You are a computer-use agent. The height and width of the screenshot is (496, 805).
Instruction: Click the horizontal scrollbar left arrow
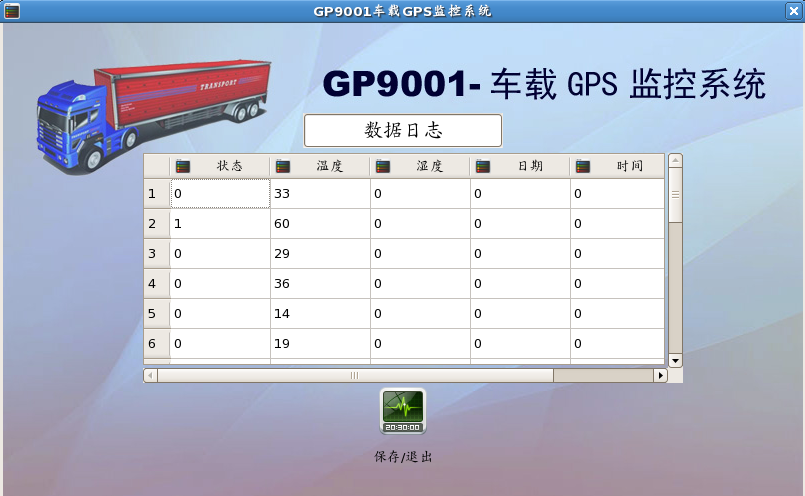[x=150, y=376]
